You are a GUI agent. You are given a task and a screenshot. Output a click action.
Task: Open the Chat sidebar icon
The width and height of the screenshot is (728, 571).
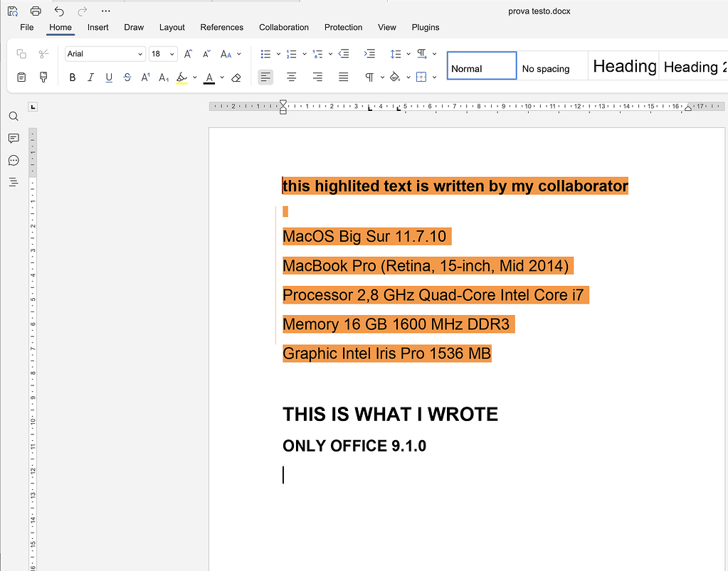click(13, 160)
